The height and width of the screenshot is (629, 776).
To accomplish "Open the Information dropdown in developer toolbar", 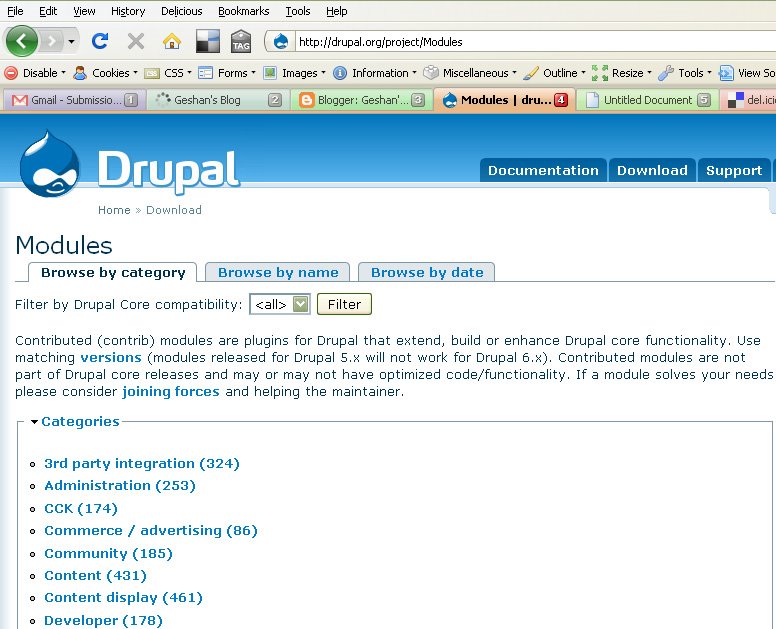I will pyautogui.click(x=375, y=73).
